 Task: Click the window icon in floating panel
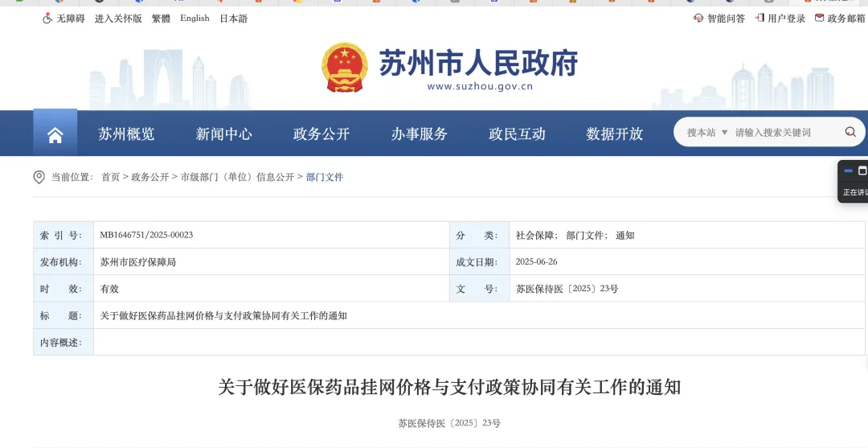tap(862, 171)
